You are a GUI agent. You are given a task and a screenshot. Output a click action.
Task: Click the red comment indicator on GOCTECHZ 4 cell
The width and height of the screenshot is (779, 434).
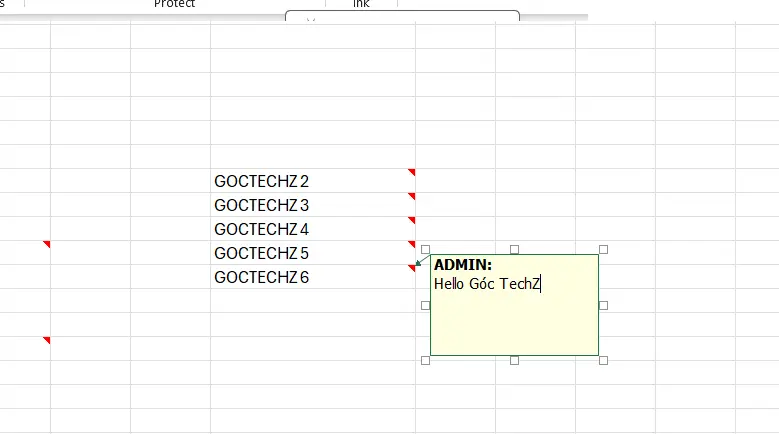pos(412,219)
